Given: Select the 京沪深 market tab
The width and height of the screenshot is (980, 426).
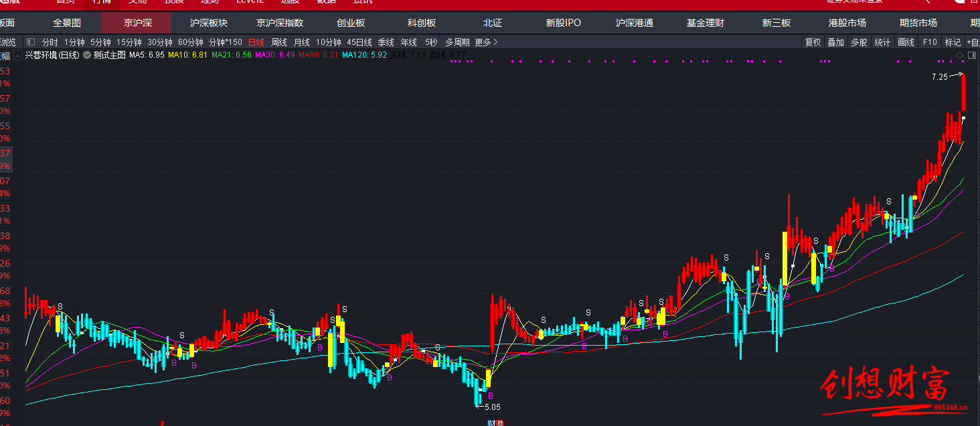Looking at the screenshot, I should coord(138,23).
